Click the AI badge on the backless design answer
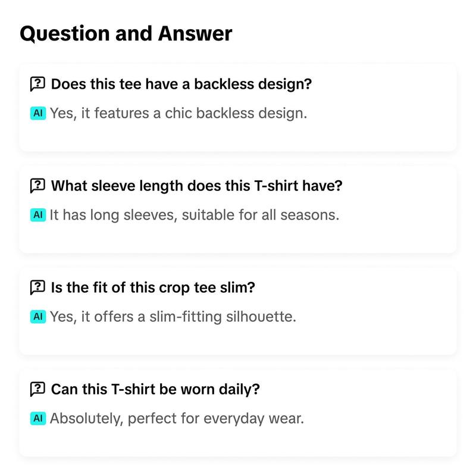This screenshot has height=476, width=476. point(38,113)
